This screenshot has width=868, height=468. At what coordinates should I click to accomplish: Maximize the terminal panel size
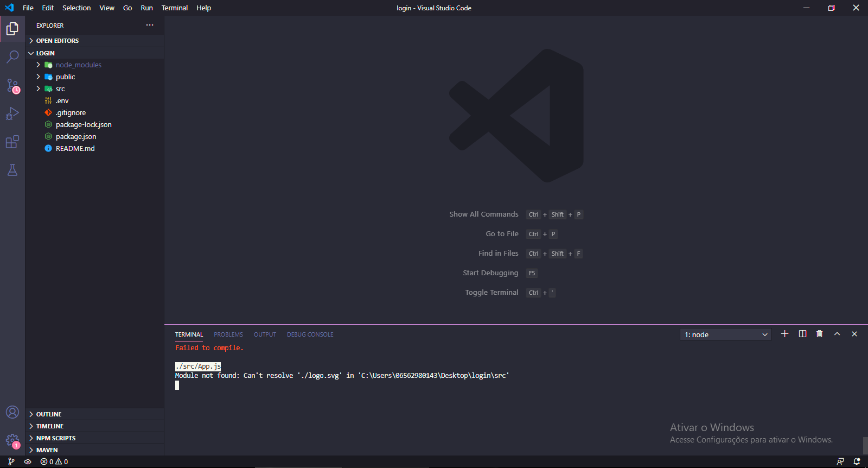(x=837, y=334)
